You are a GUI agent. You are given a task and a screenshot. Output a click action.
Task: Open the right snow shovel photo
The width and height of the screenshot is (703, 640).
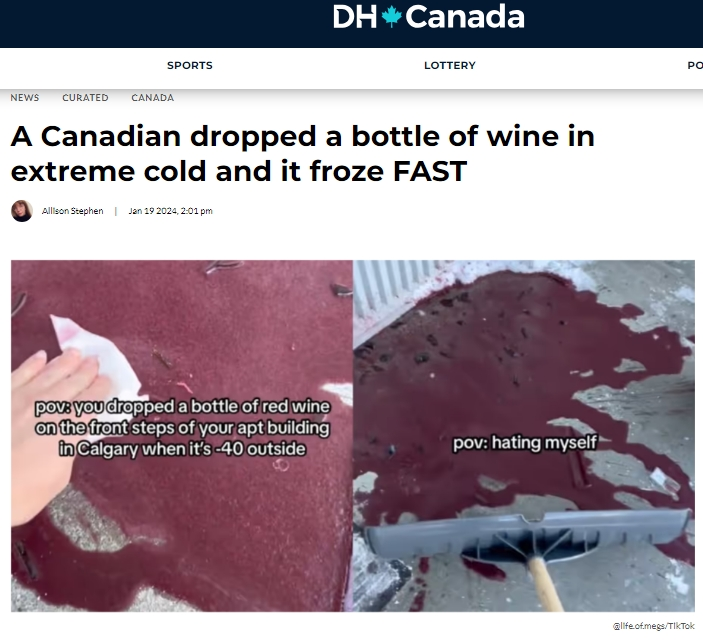(x=524, y=436)
